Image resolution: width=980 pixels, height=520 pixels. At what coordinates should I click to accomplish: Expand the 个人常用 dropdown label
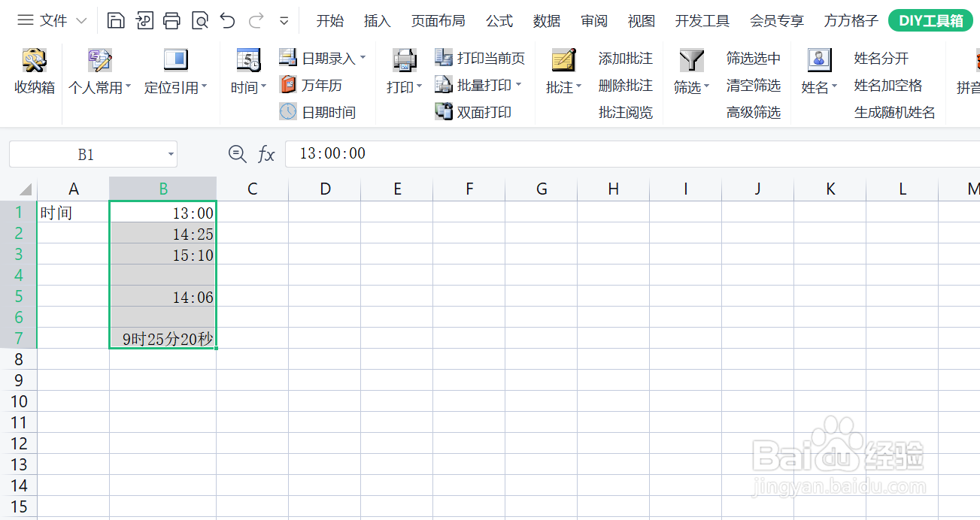tap(99, 88)
